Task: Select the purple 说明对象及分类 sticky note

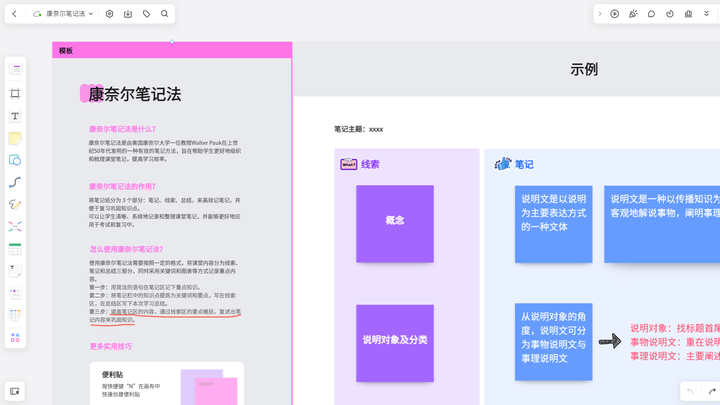Action: click(x=395, y=343)
